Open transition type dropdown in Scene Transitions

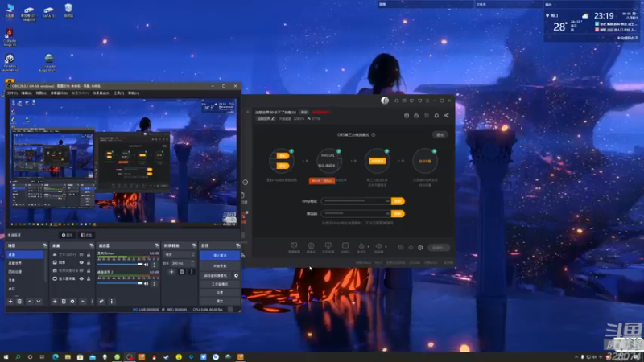(x=179, y=254)
